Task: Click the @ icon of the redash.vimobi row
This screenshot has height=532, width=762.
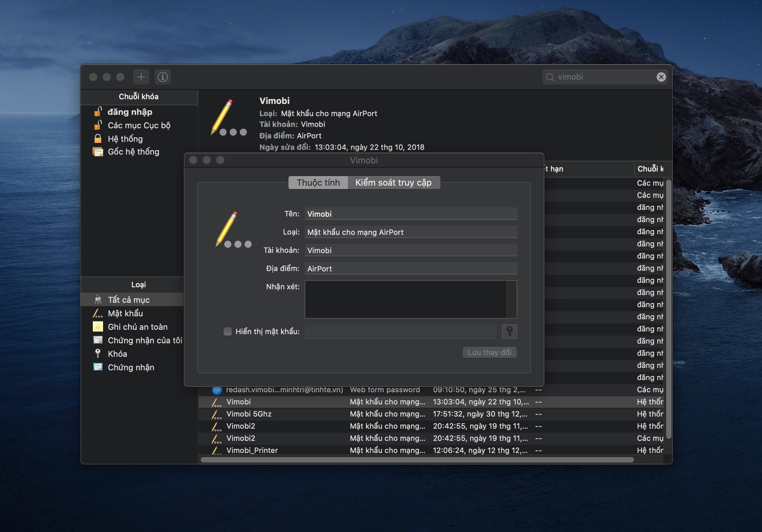Action: (217, 390)
